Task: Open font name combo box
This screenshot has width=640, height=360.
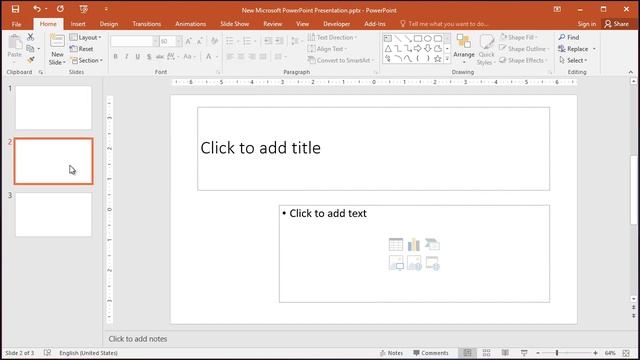Action: (134, 41)
